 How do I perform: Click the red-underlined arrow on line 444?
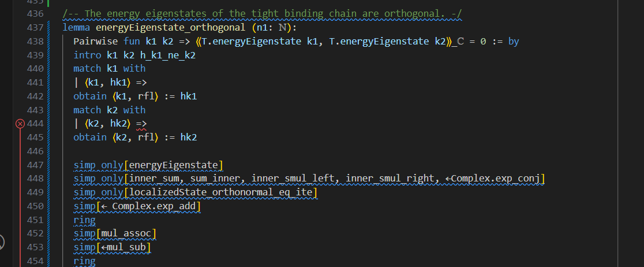coord(141,124)
